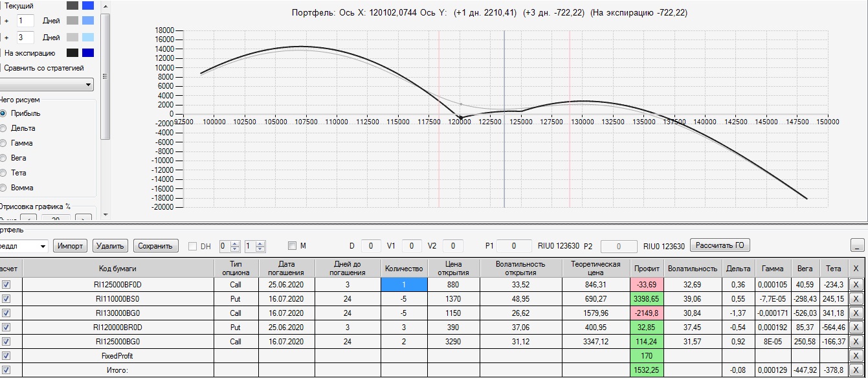Click the Код бумаги column header

(x=118, y=268)
